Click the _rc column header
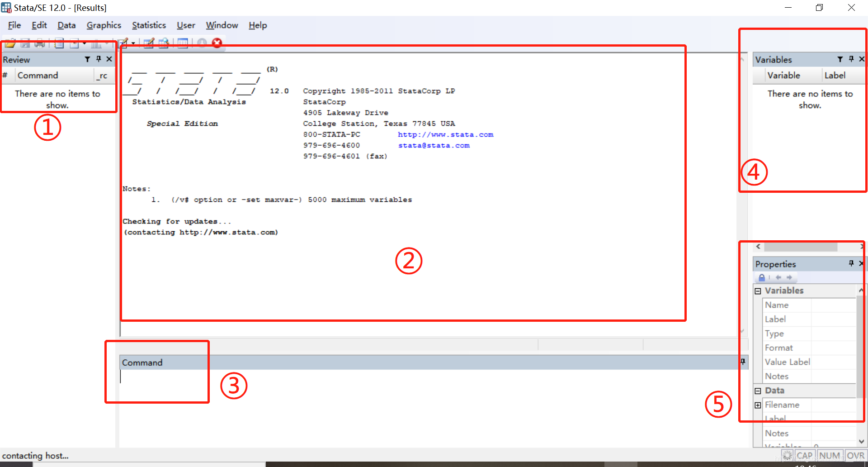 click(x=104, y=75)
